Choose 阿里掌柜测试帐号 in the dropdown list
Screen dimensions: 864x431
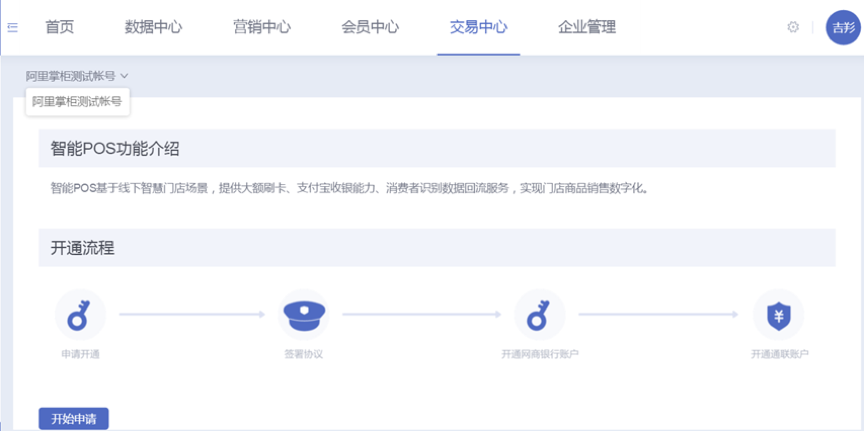coord(77,102)
